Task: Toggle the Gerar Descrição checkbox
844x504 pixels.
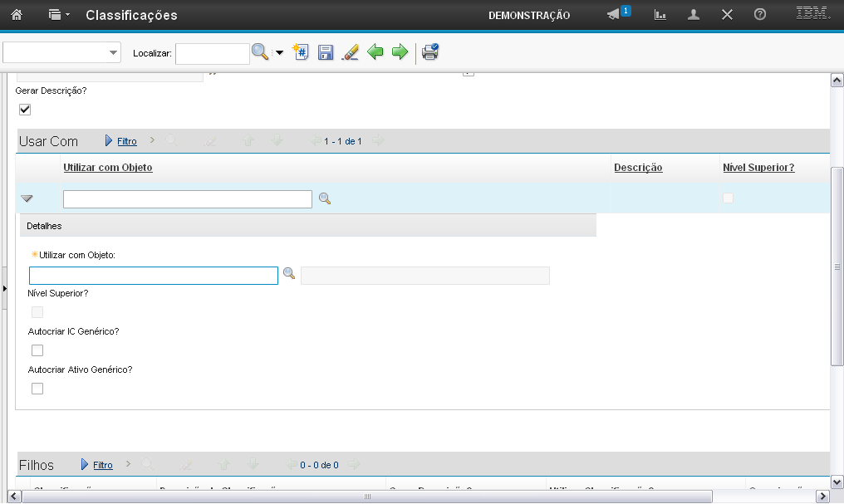Action: [25, 110]
